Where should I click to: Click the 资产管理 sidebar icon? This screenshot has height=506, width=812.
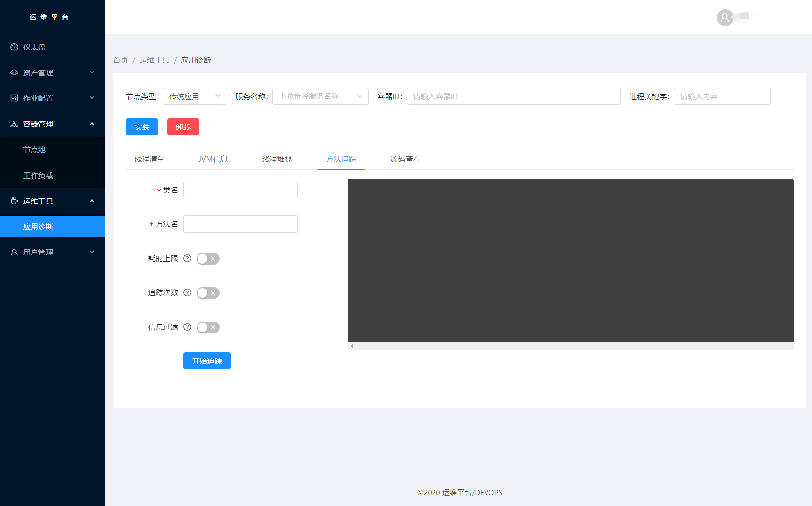[x=14, y=72]
